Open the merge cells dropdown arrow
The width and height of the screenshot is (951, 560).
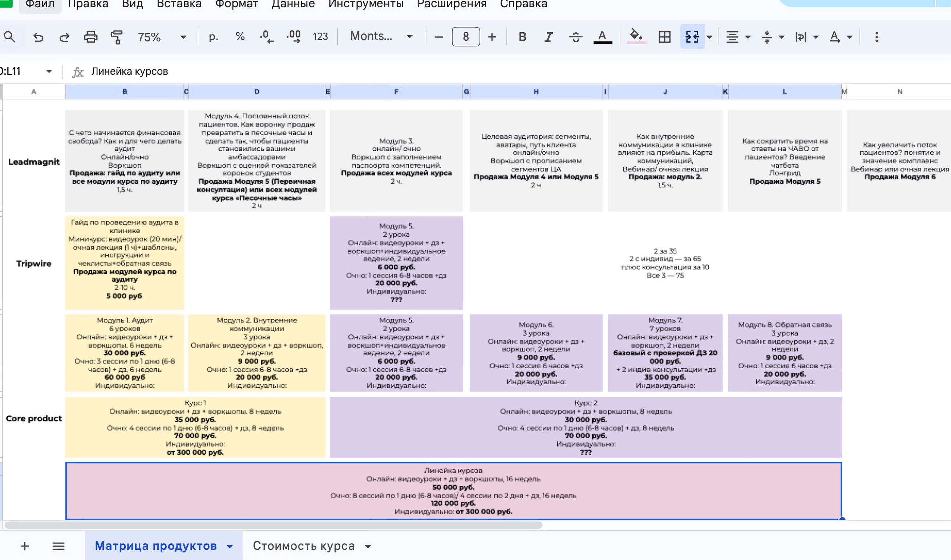click(x=709, y=37)
